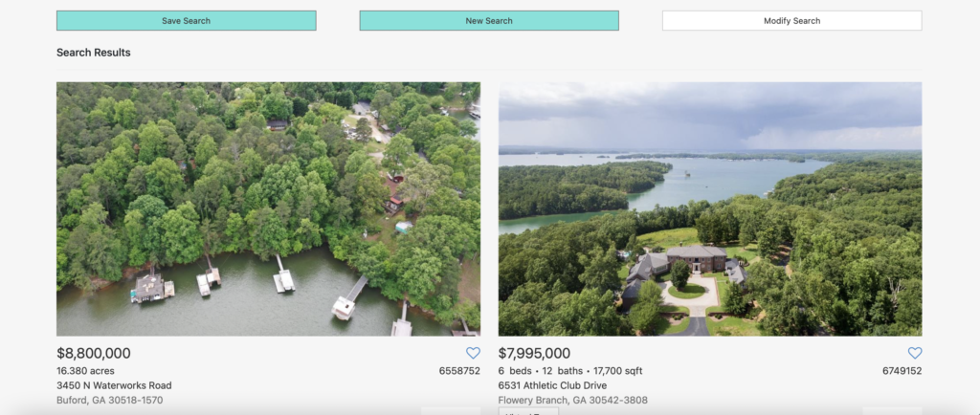Open 6531 Athletic Club Drive address link
Viewport: 980px width, 415px height.
(x=552, y=385)
